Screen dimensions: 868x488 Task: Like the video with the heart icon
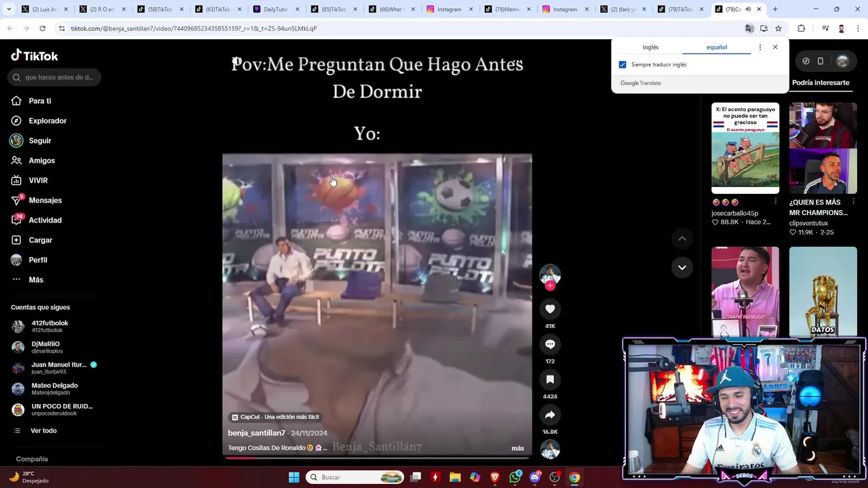[x=550, y=309]
